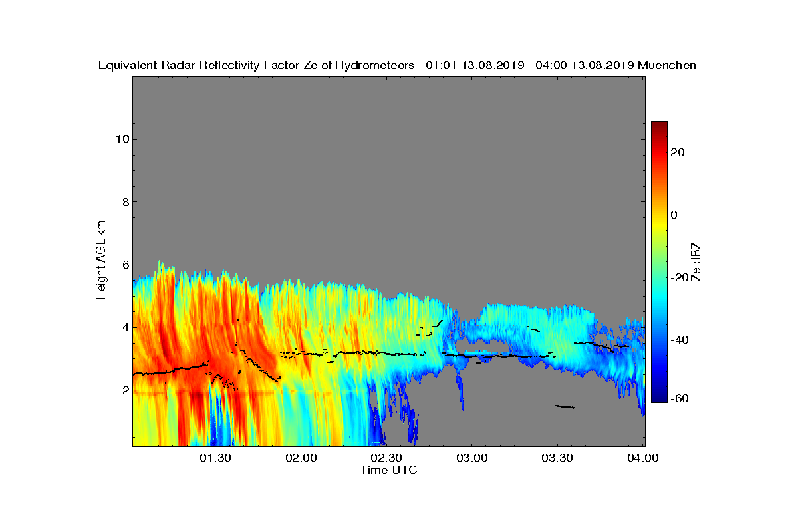Click the height tick label '10'

[122, 139]
